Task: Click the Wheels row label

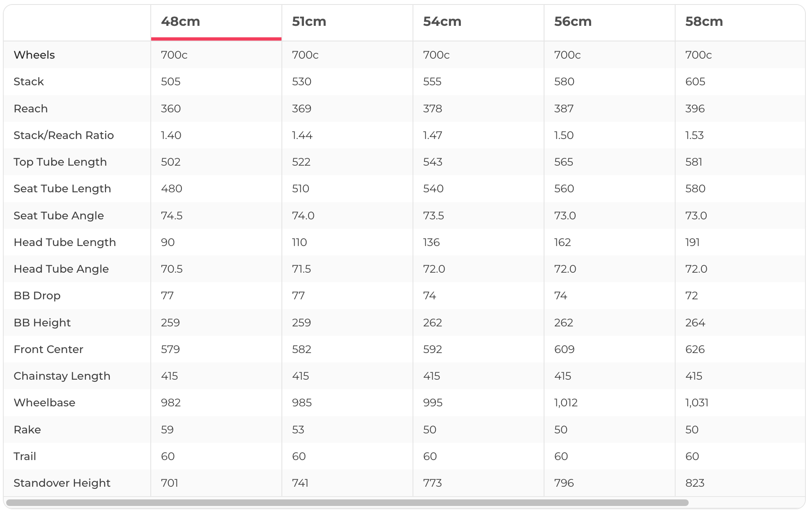Action: click(34, 55)
